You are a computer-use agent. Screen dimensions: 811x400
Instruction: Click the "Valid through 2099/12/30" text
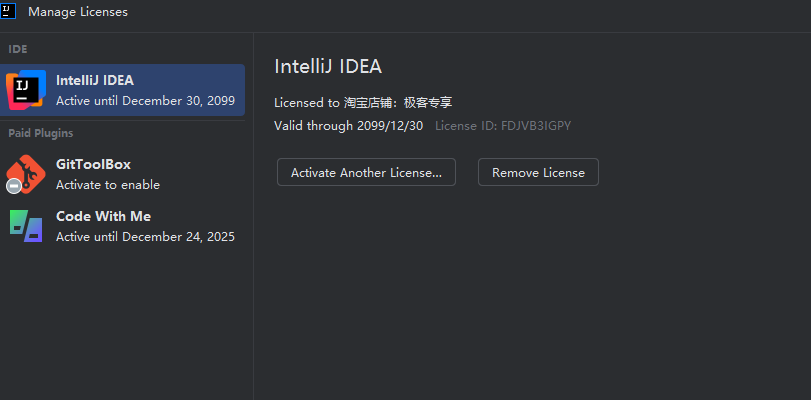[x=349, y=126]
